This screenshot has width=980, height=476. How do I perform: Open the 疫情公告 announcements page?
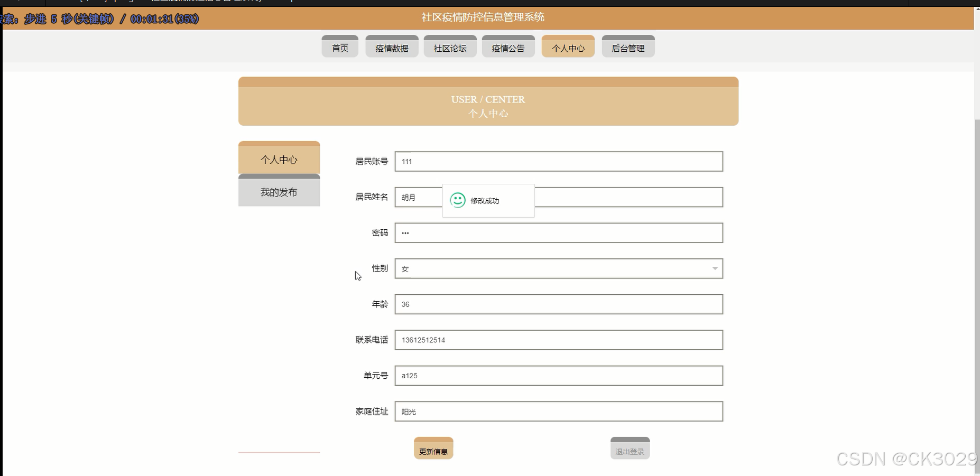coord(508,47)
